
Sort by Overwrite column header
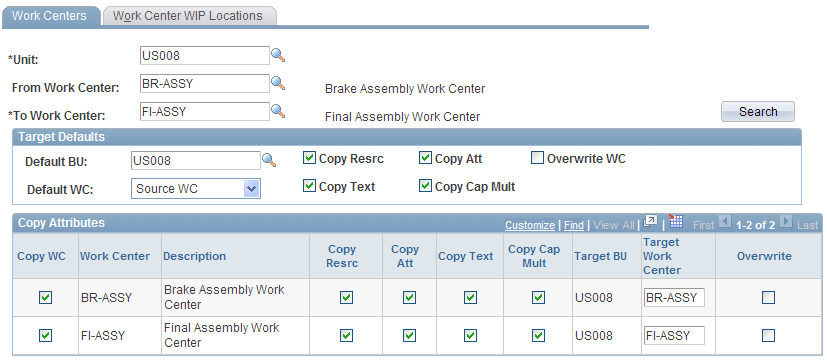coord(764,256)
